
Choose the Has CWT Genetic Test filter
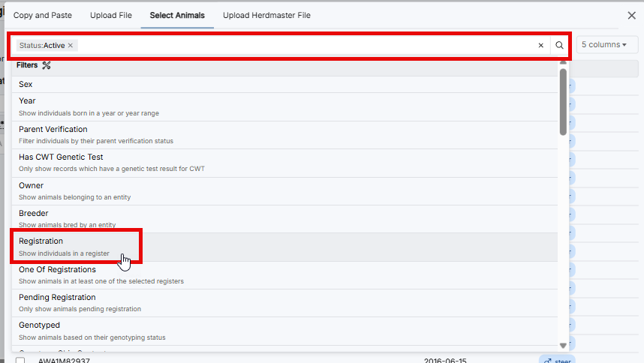click(61, 157)
